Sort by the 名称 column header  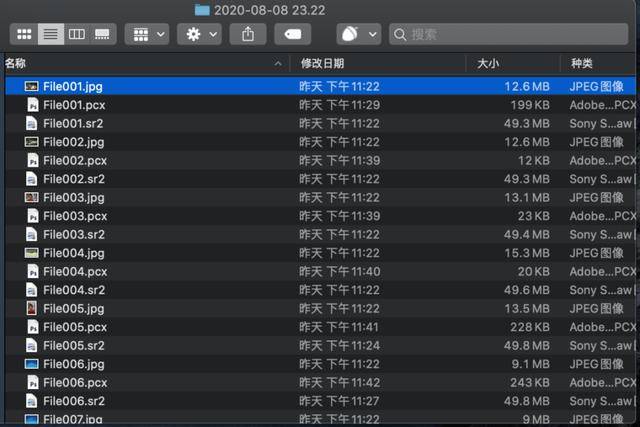click(x=140, y=63)
